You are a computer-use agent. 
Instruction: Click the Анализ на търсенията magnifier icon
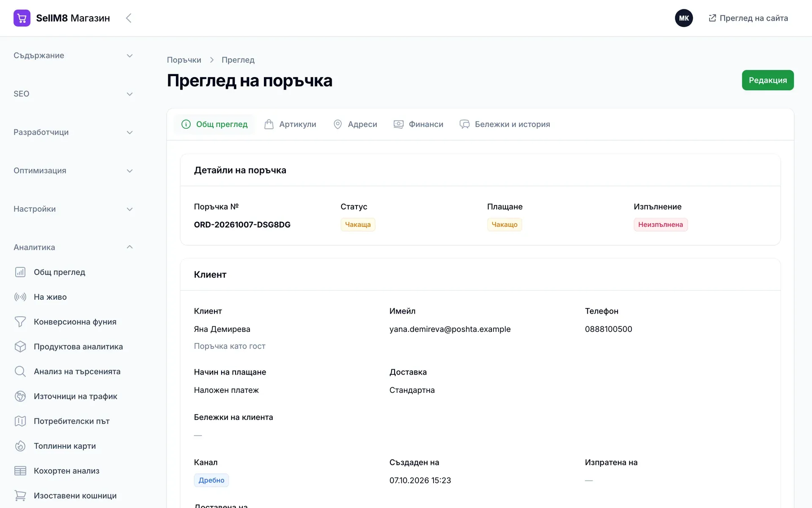pos(20,372)
